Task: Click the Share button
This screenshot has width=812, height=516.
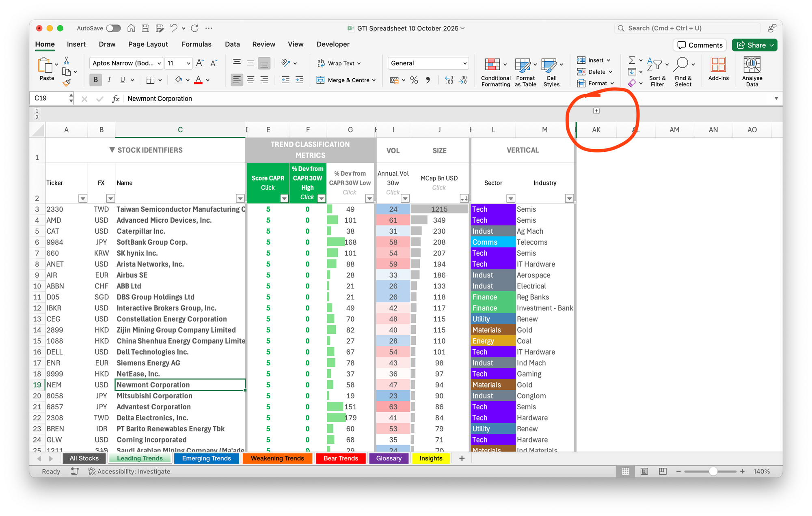Action: (751, 45)
